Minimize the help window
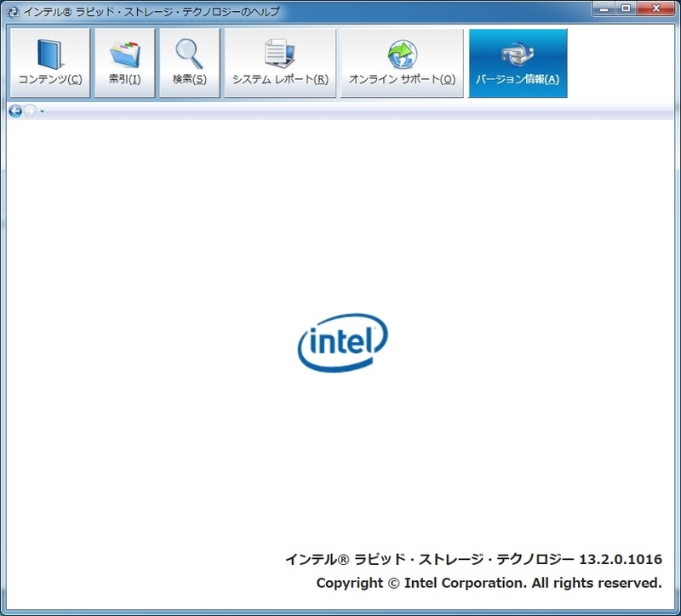Screen dimensions: 681x616 [604, 9]
